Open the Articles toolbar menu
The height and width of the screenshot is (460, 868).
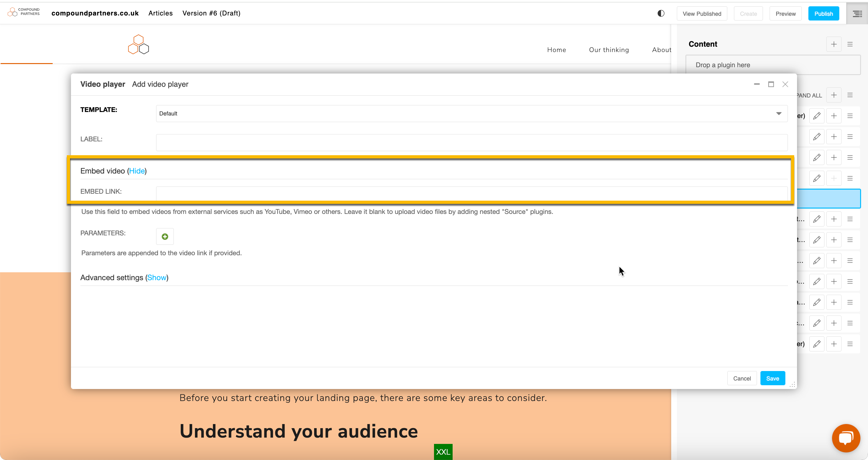pyautogui.click(x=161, y=13)
